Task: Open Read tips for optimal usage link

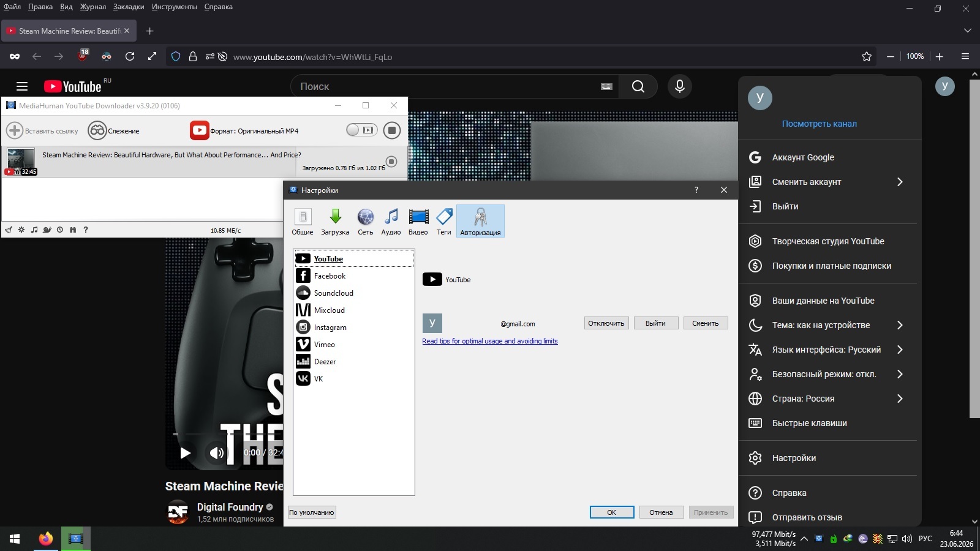Action: pos(490,341)
